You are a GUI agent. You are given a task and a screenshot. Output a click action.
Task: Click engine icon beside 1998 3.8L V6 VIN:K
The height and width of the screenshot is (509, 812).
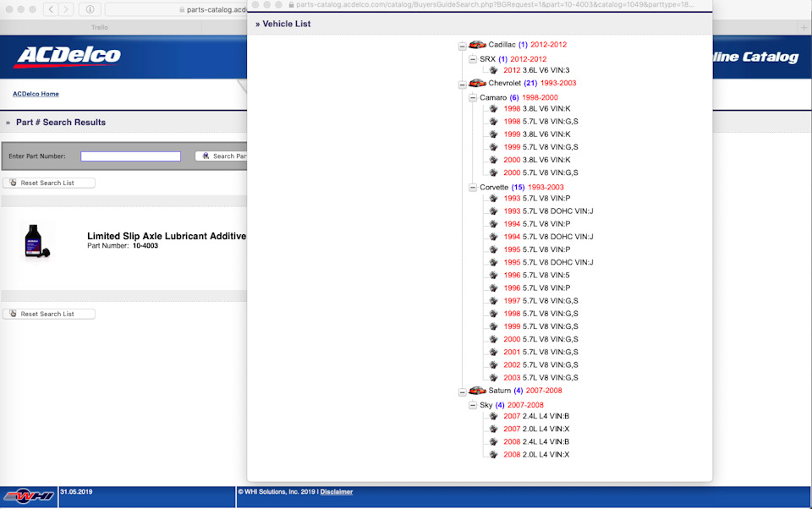coord(493,108)
